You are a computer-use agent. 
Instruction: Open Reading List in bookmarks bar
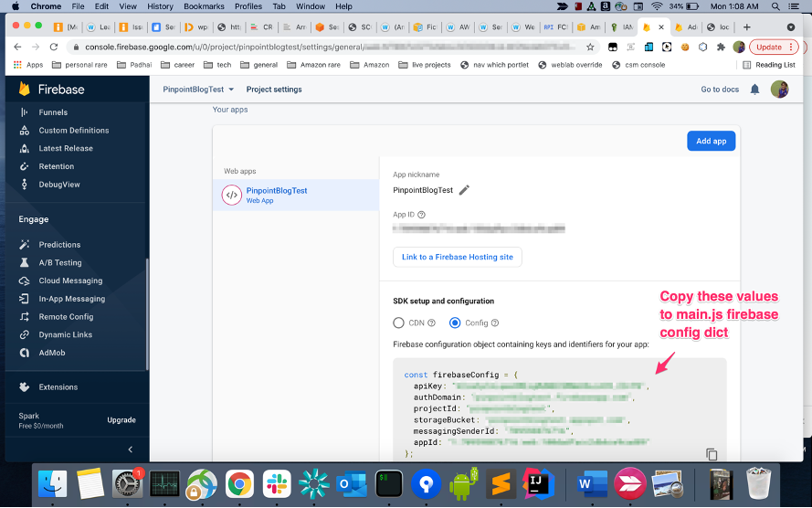769,65
